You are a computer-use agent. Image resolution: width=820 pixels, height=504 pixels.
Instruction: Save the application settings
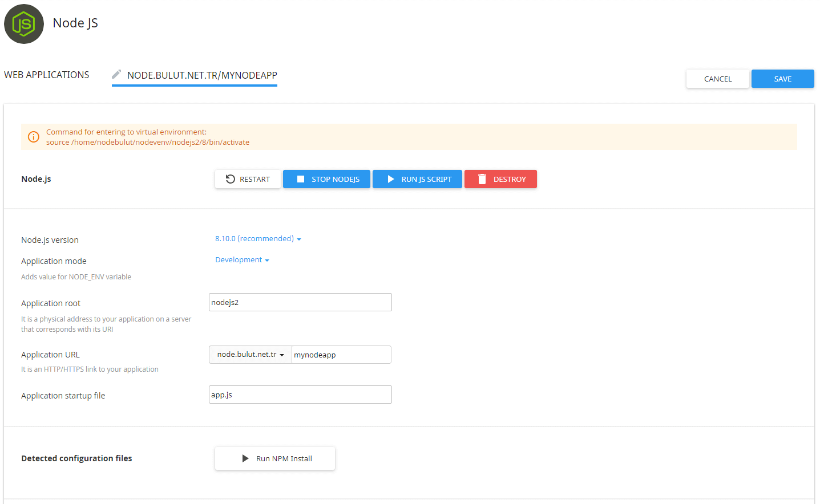pos(783,79)
